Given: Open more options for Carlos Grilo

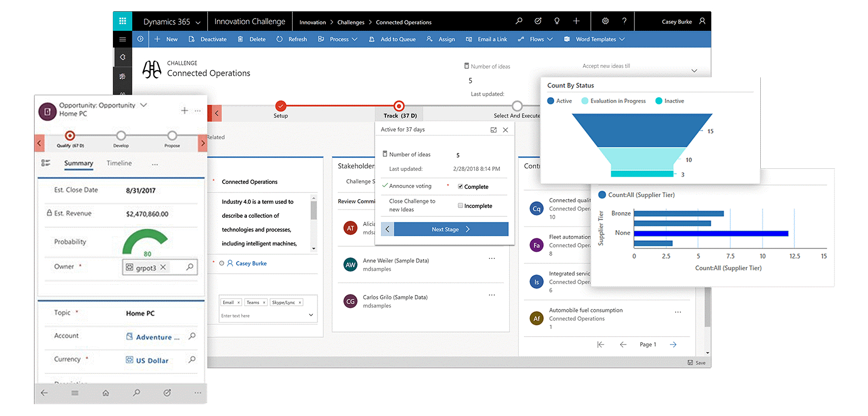Looking at the screenshot, I should pyautogui.click(x=492, y=295).
